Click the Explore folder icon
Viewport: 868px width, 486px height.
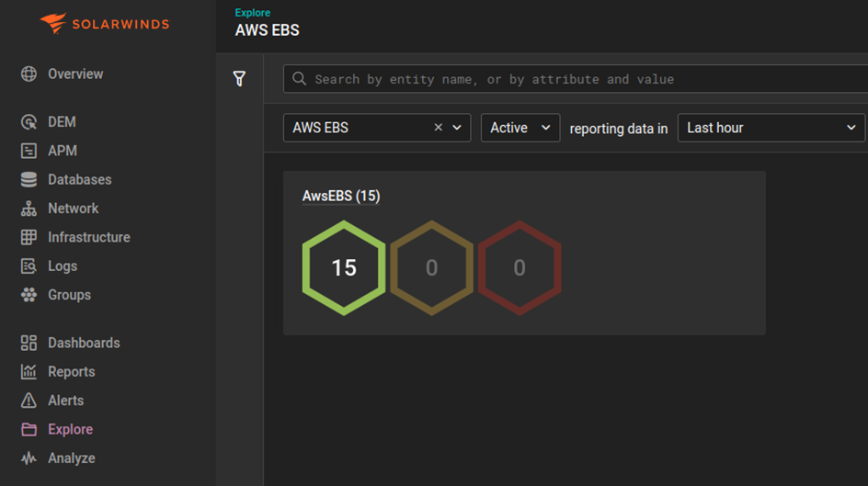pyautogui.click(x=29, y=429)
